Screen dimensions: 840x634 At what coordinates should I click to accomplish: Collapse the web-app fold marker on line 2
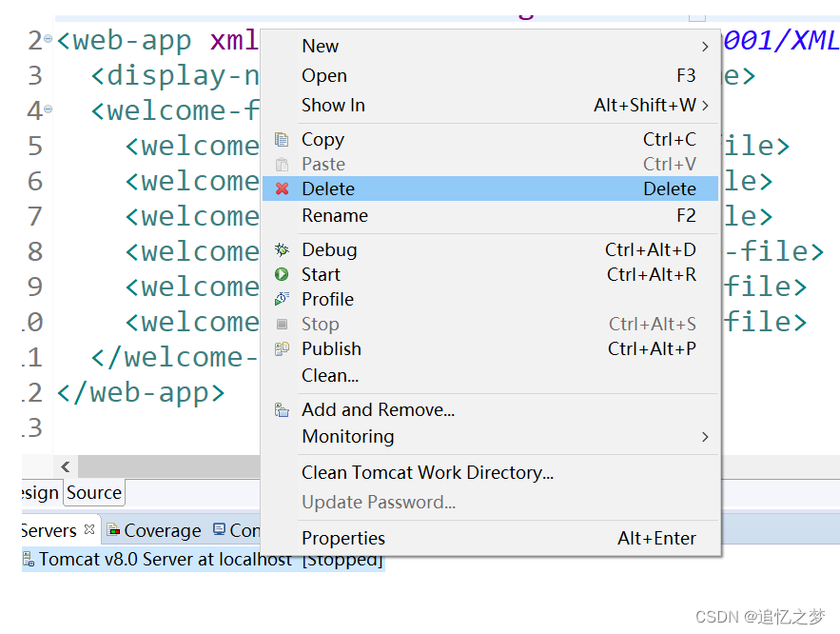pos(49,39)
